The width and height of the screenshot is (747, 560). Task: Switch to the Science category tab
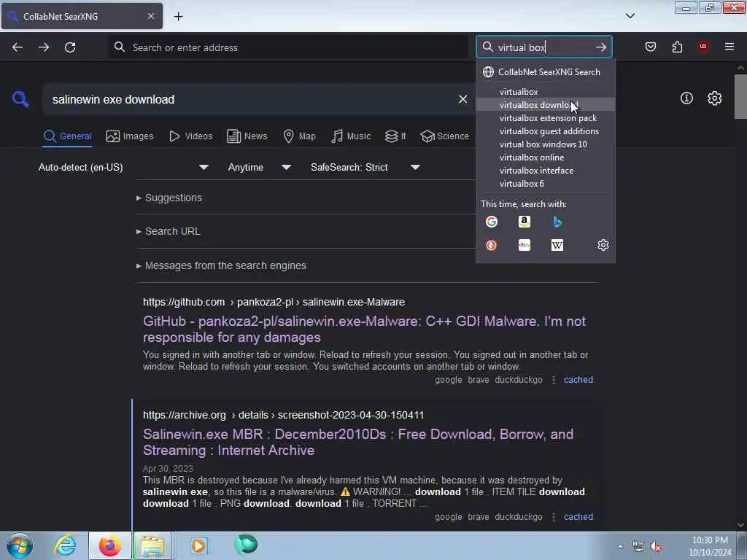pos(444,136)
